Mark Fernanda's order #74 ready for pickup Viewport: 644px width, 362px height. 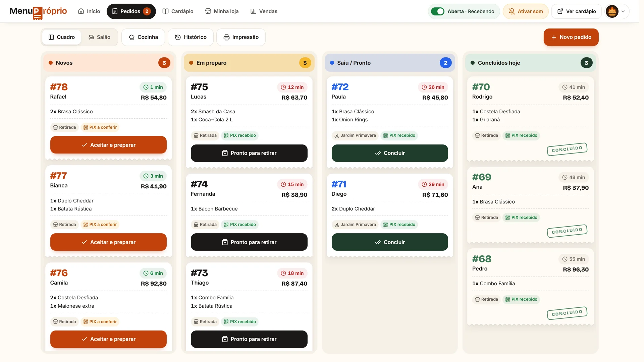(249, 242)
